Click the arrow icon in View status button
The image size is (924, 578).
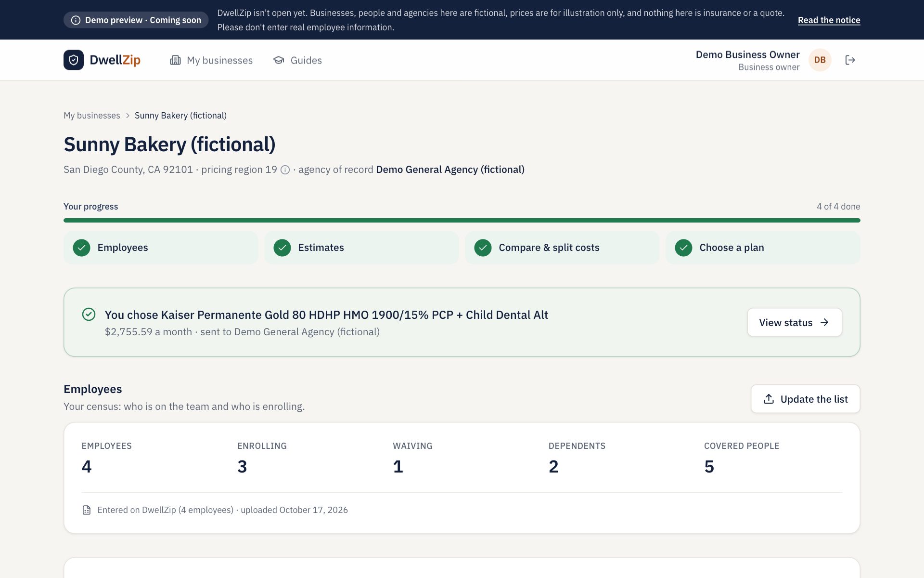(x=824, y=322)
